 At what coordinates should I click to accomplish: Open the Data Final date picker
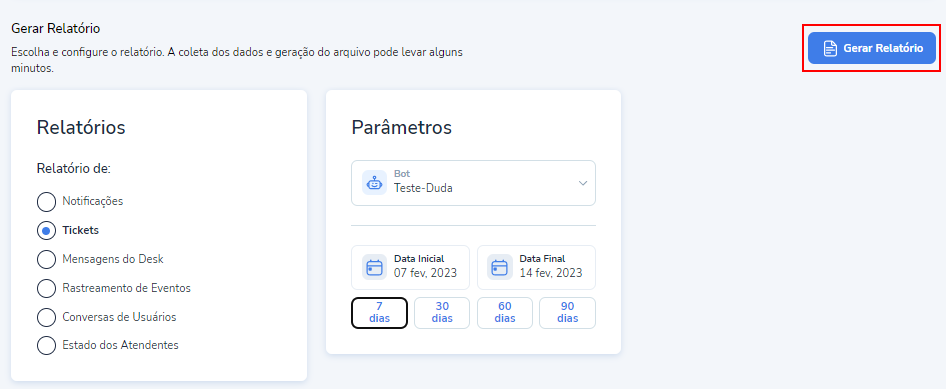[x=536, y=267]
